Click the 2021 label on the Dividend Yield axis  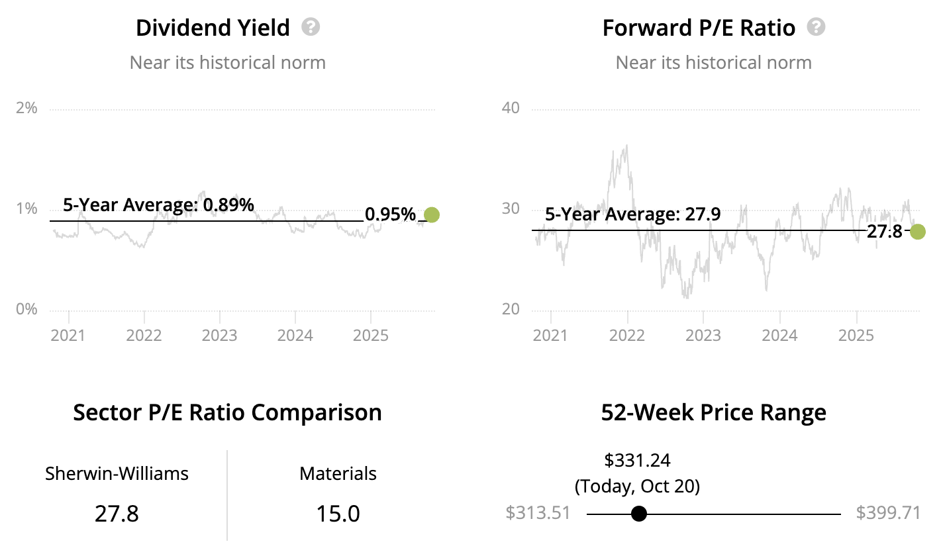[x=68, y=335]
